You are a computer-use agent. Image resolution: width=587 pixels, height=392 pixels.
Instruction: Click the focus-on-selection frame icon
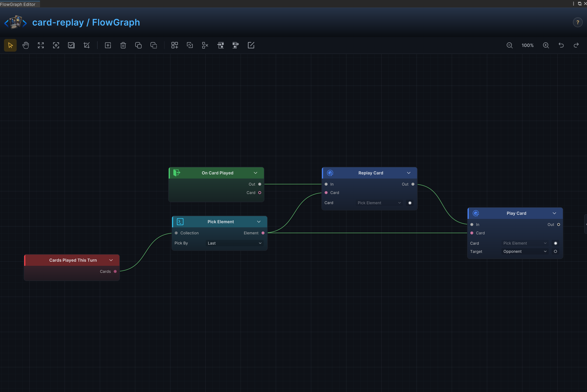pos(56,45)
